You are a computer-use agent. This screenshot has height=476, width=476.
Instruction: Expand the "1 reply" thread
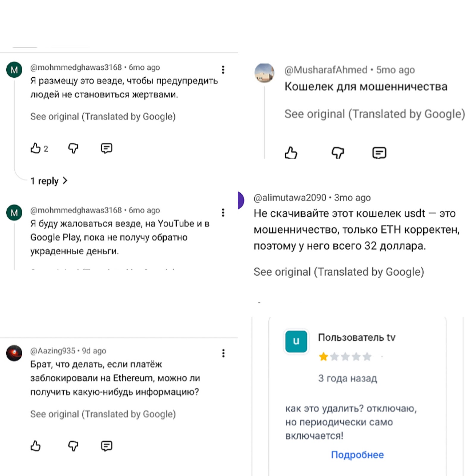[49, 181]
